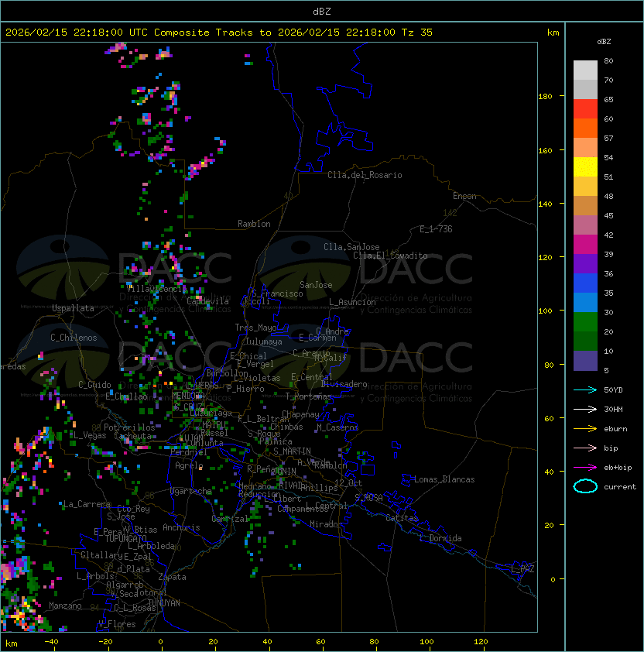644x652 pixels.
Task: Click the SanJose map label
Action: click(x=316, y=285)
